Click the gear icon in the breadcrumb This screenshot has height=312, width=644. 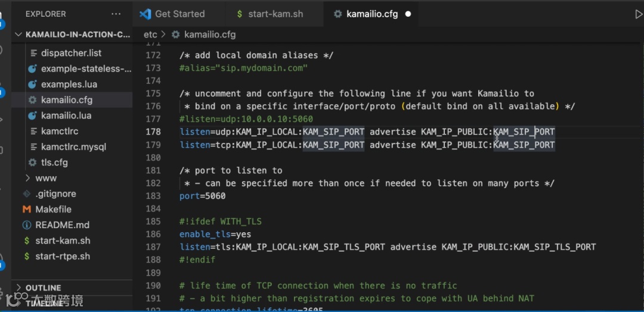point(176,35)
